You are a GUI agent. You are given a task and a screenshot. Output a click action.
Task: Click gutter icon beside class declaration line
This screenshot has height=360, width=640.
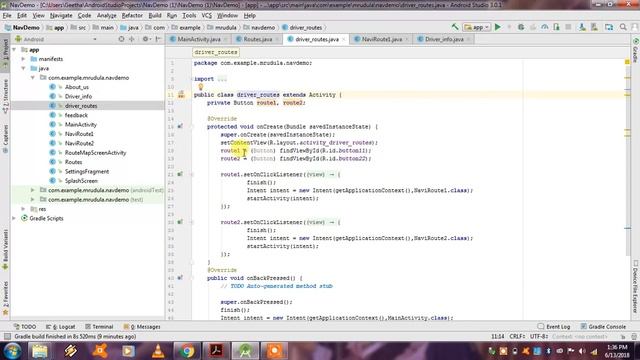[181, 95]
